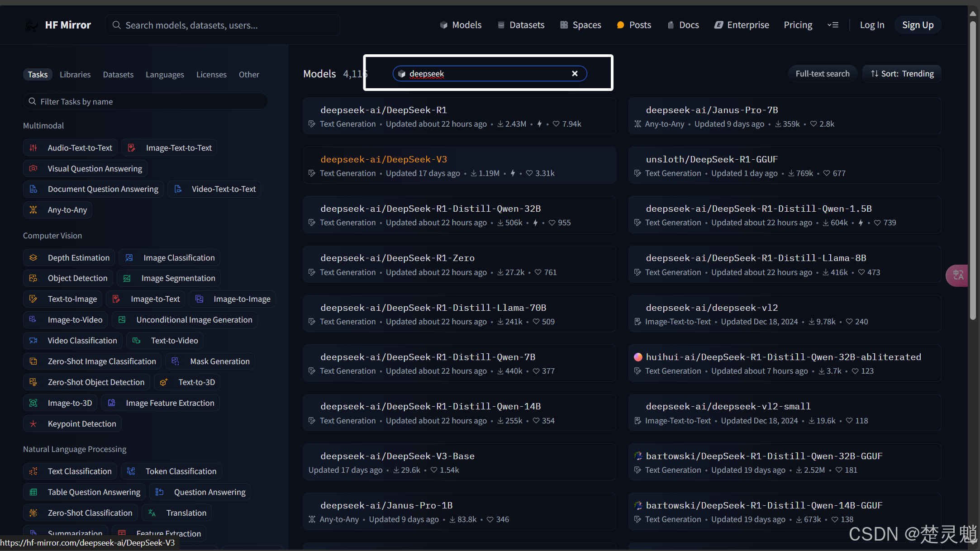Click the Filter Tasks by name field

[x=145, y=101]
